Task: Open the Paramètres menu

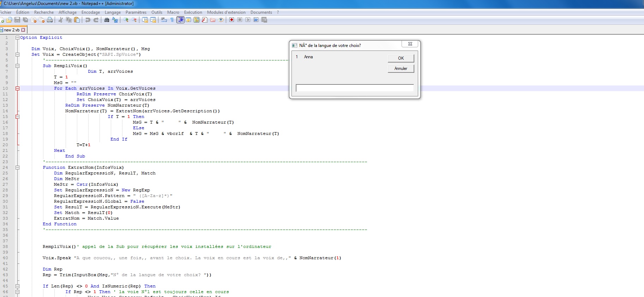Action: (x=136, y=12)
